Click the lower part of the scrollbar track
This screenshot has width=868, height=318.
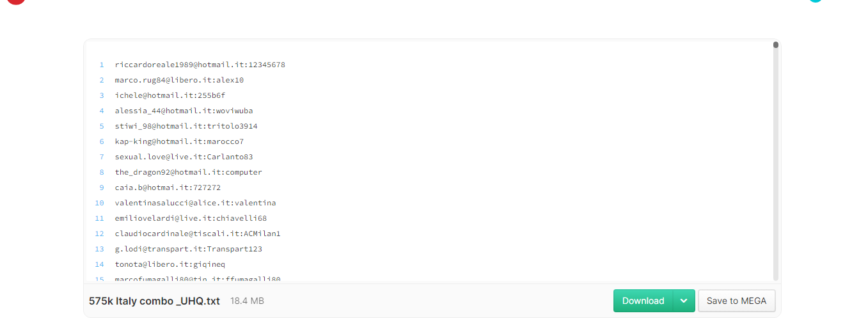[x=776, y=224]
